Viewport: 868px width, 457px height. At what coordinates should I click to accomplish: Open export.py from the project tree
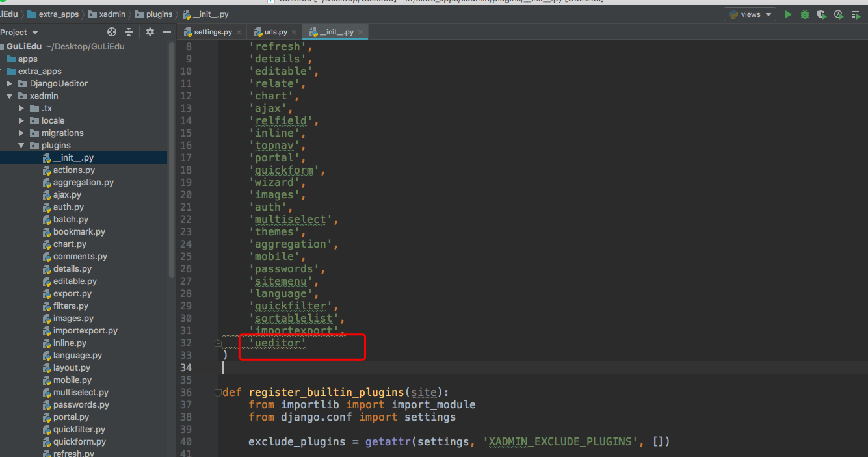point(72,293)
